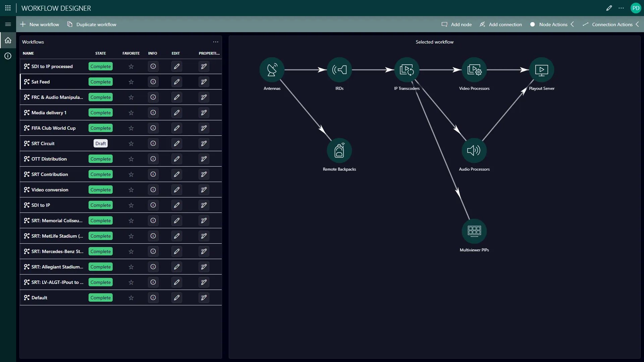644x362 pixels.
Task: Select the OTT Distribution workflow name
Action: click(x=49, y=159)
